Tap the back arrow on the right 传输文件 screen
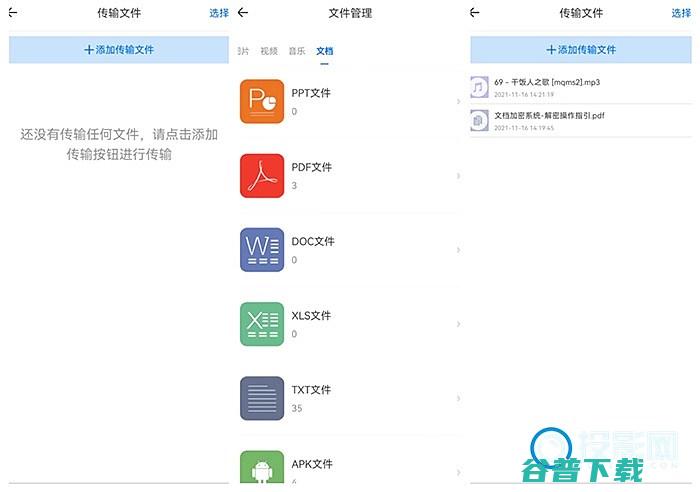Viewport: 700px width, 492px height. tap(475, 13)
